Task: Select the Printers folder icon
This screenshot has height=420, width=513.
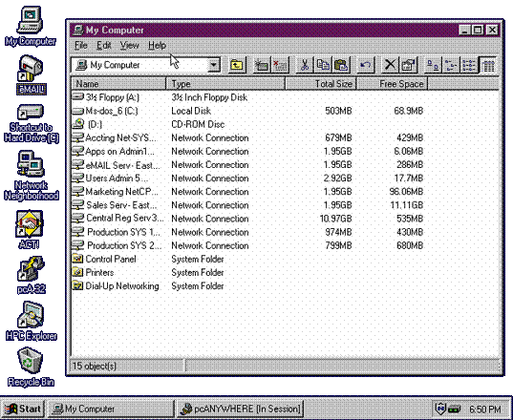Action: tap(78, 272)
